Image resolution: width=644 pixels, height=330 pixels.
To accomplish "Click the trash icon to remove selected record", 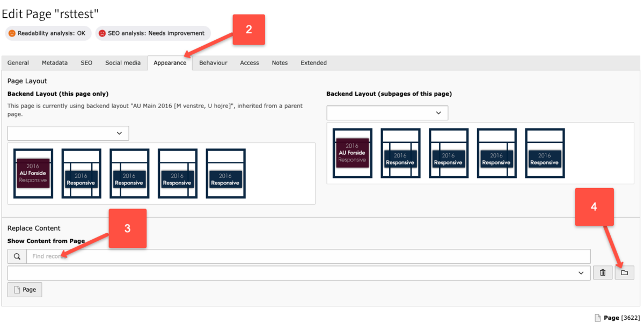I will coord(603,273).
